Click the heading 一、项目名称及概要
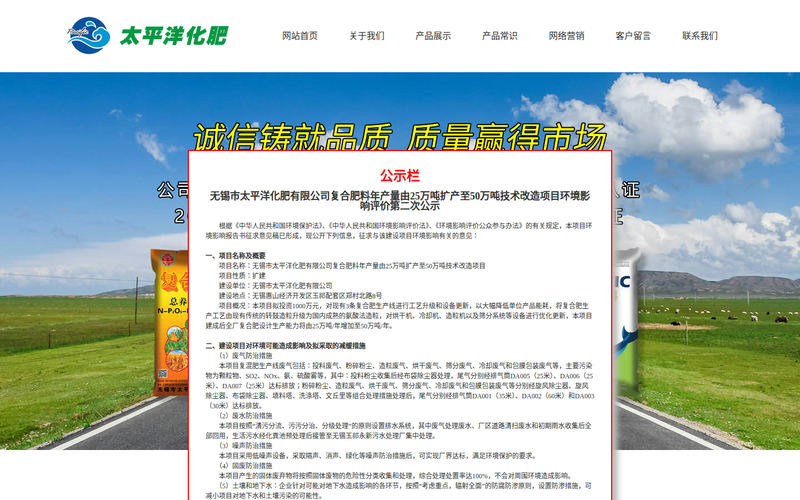 [x=235, y=256]
